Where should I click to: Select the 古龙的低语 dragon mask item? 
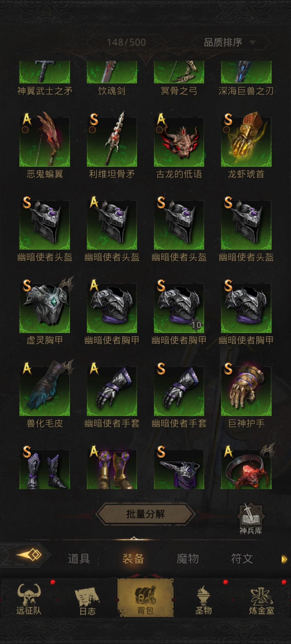[x=179, y=142]
